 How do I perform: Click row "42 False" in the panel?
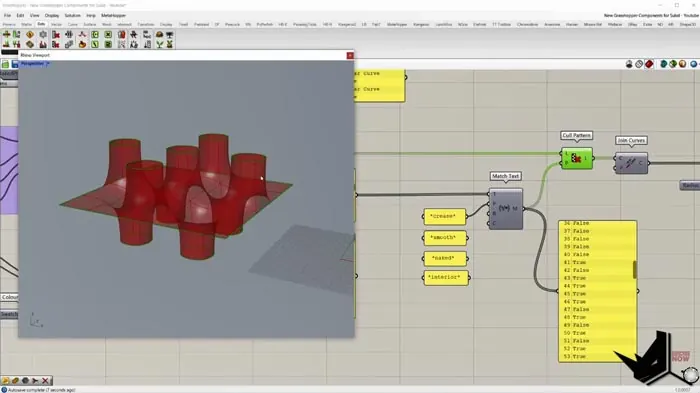[596, 270]
